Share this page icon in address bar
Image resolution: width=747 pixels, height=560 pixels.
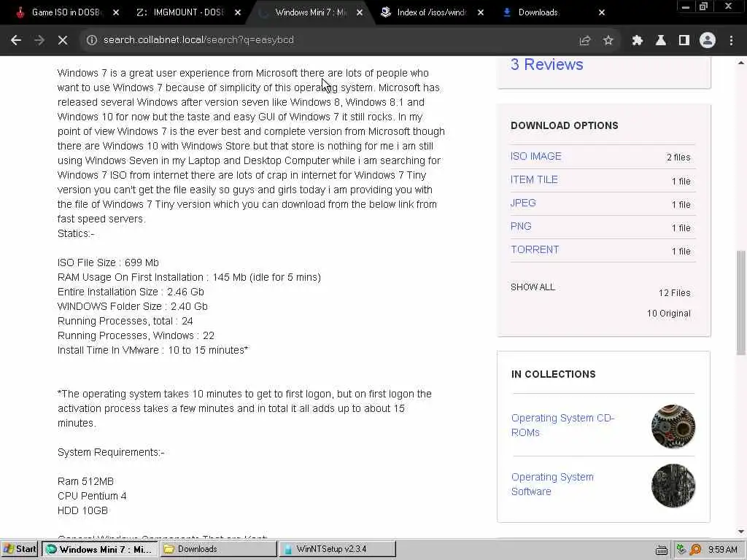(584, 40)
